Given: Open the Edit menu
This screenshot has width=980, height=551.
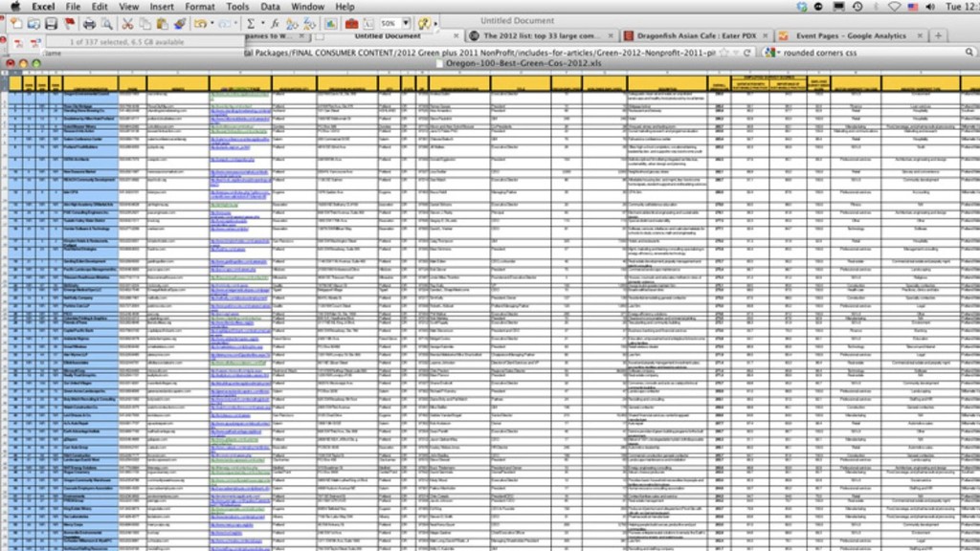Looking at the screenshot, I should point(100,7).
